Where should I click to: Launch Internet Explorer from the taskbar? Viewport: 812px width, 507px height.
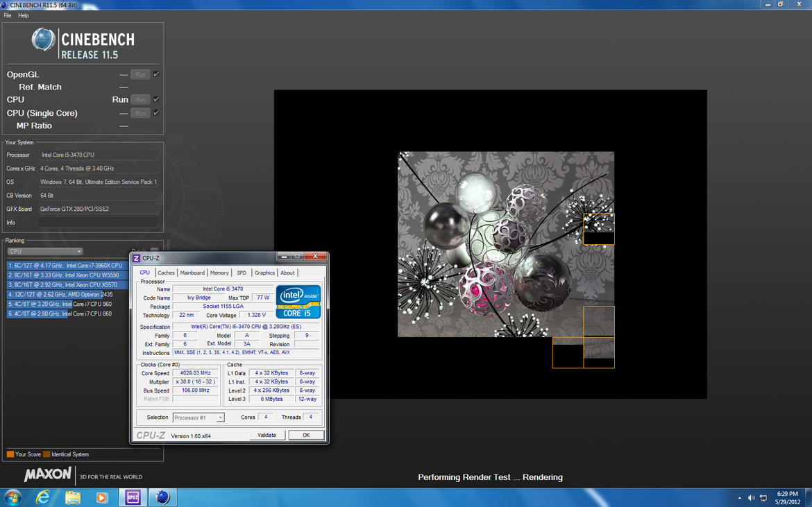43,498
